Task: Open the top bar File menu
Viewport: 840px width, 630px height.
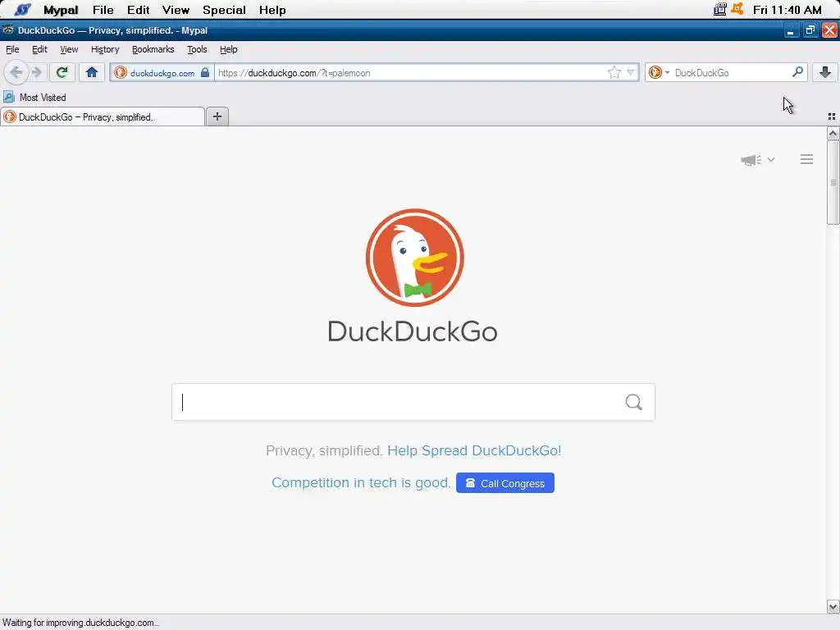Action: [x=103, y=10]
